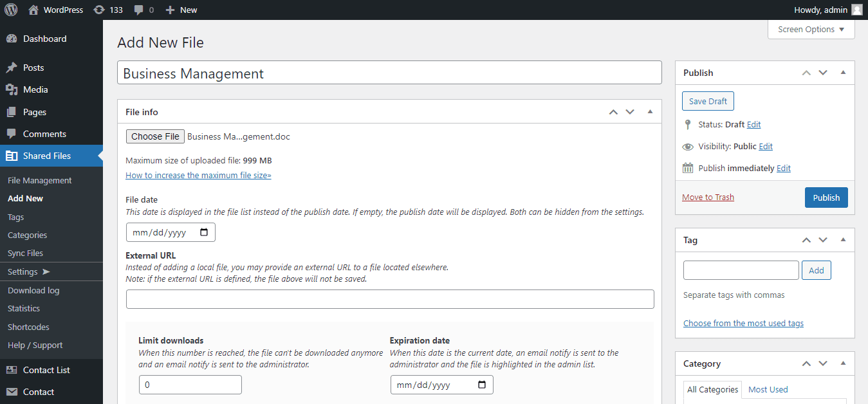Click the WordPress logo in the admin bar

[11, 10]
